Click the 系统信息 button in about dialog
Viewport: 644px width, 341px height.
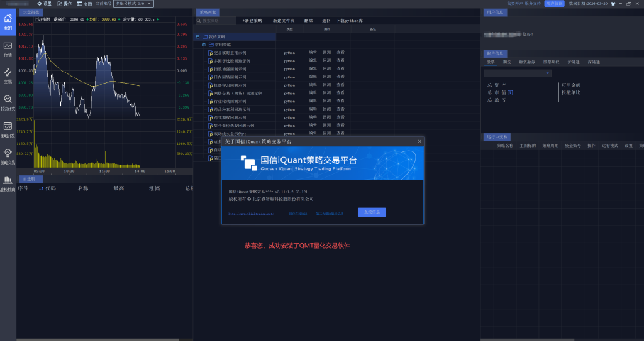[x=372, y=212]
